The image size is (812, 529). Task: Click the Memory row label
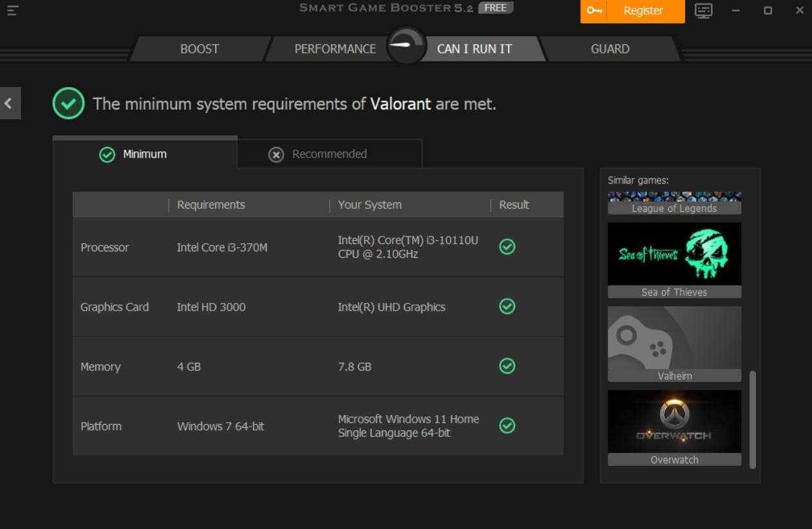(100, 367)
